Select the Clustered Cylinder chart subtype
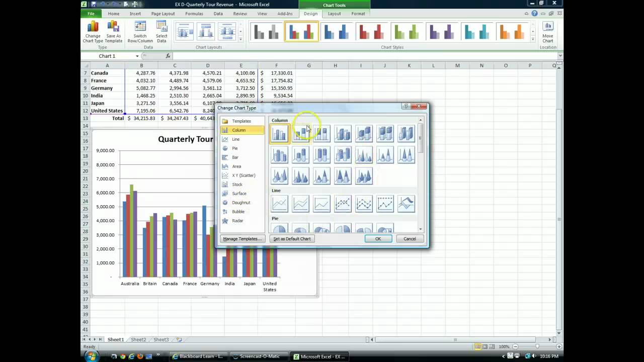The image size is (644, 362). pos(280,154)
